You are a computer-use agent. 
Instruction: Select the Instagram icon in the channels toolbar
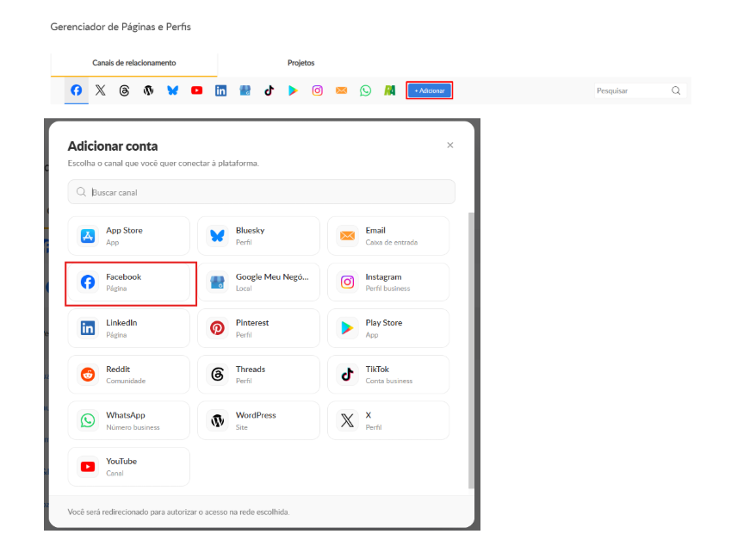(317, 90)
